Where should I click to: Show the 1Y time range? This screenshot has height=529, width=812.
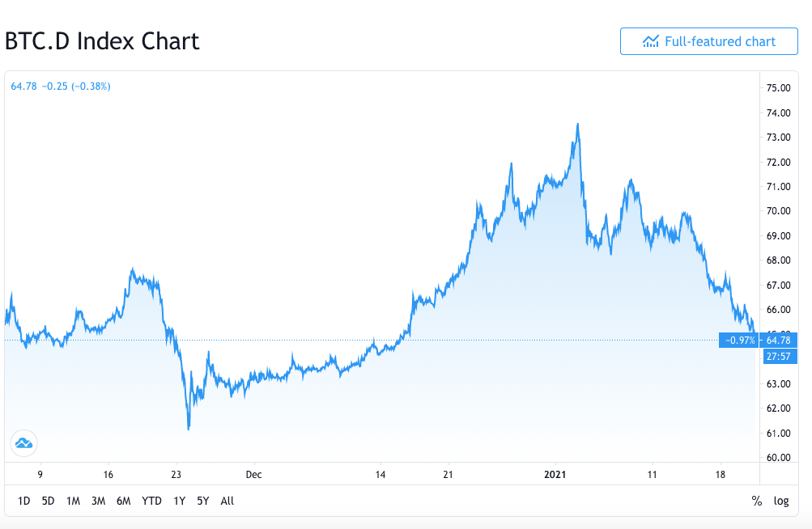click(179, 501)
